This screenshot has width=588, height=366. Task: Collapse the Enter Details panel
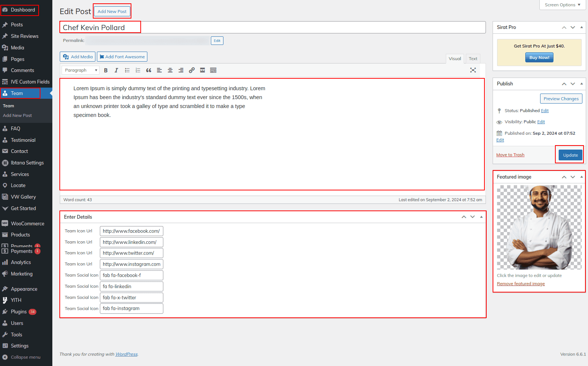click(481, 217)
